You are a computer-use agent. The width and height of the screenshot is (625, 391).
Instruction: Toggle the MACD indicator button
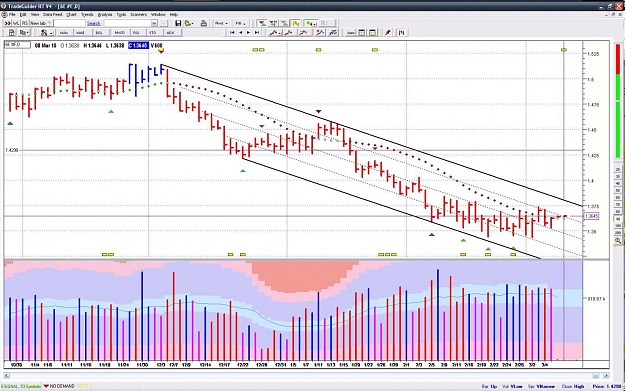point(119,33)
